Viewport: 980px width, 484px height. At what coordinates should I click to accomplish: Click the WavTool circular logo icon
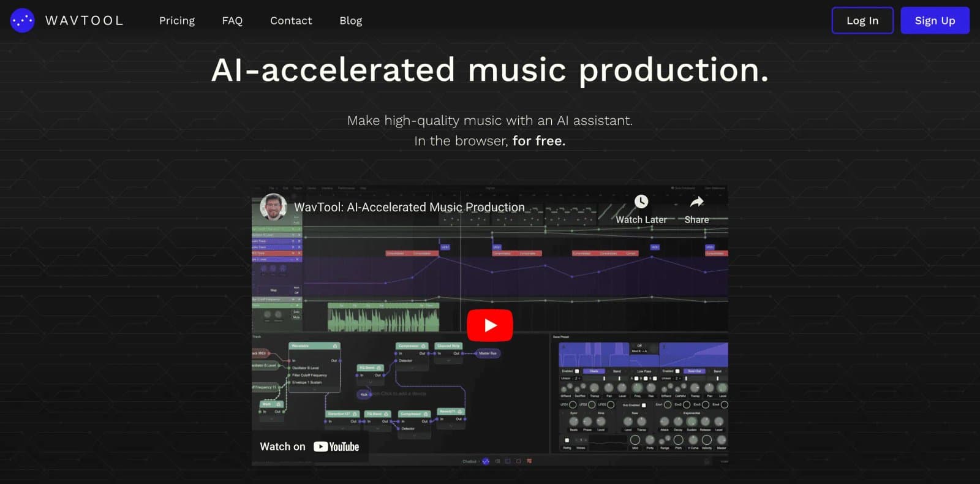tap(22, 20)
